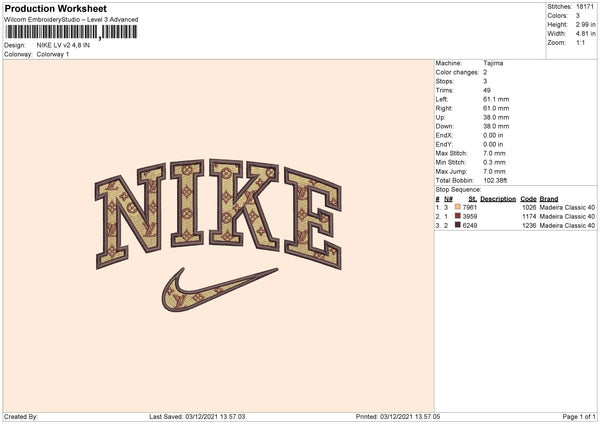Click the Height value '2.99 in'
Screen dimensions: 600x424
[585, 24]
